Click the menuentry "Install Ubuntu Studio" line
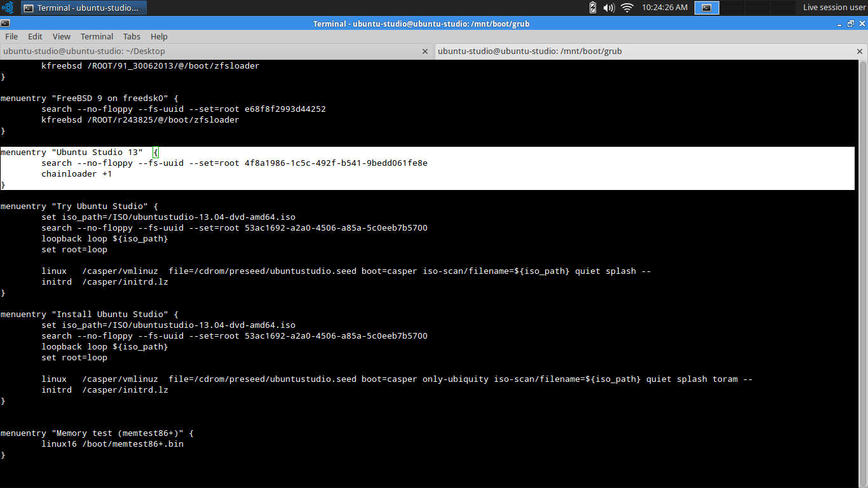The height and width of the screenshot is (488, 868). (x=90, y=315)
